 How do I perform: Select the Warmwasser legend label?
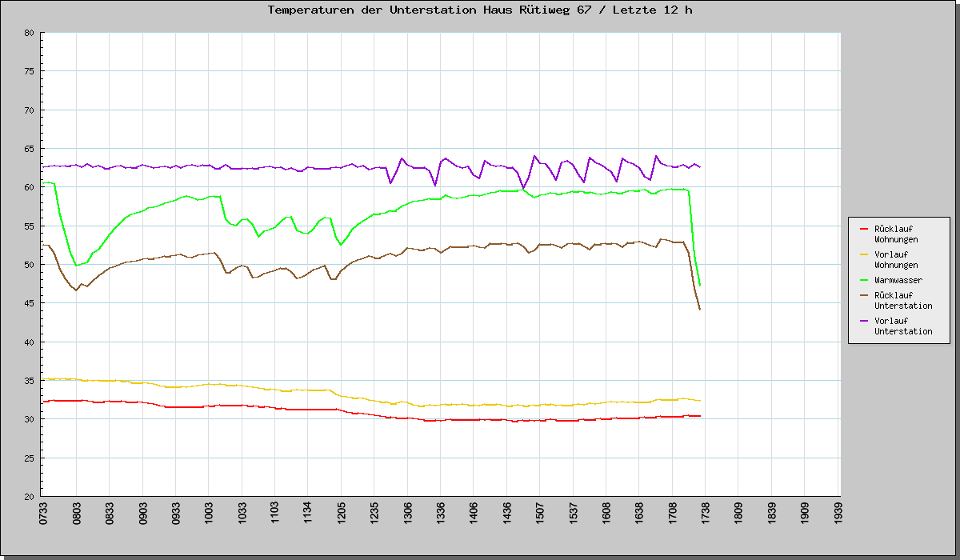coord(898,281)
